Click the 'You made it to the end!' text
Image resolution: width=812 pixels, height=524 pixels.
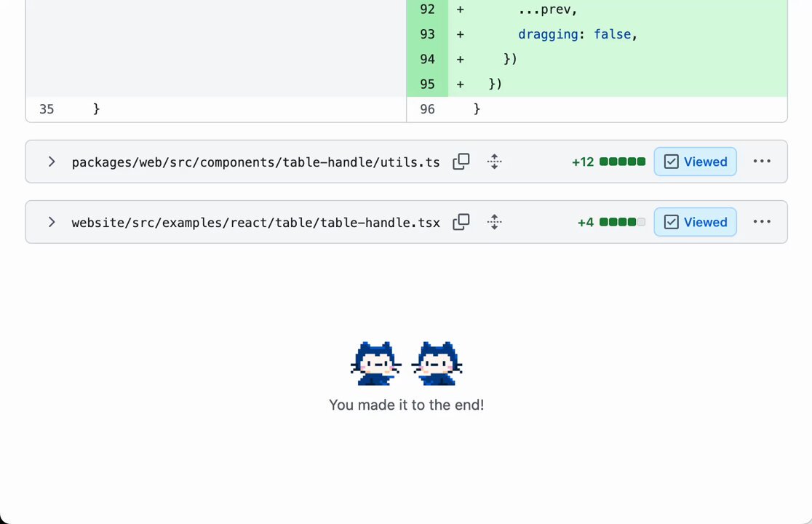pos(407,405)
